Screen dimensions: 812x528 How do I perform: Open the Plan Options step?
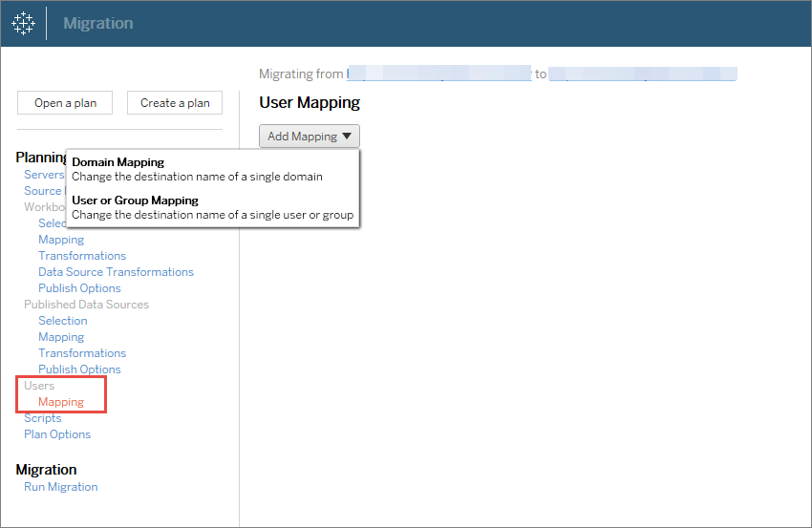(x=57, y=434)
